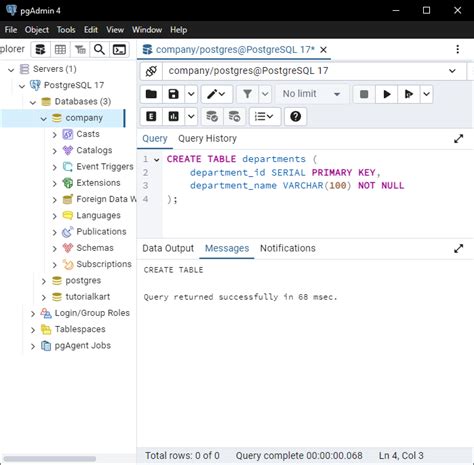Collapse the Servers (1) tree node
The image size is (474, 465).
[11, 70]
